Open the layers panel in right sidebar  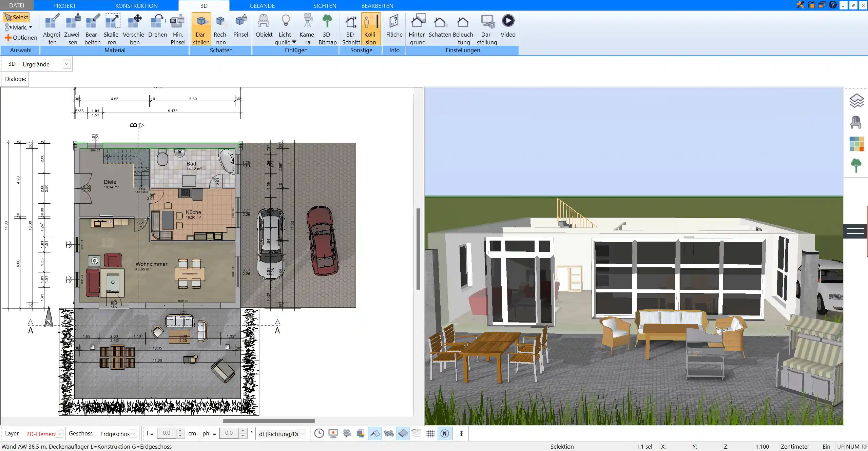(x=856, y=101)
